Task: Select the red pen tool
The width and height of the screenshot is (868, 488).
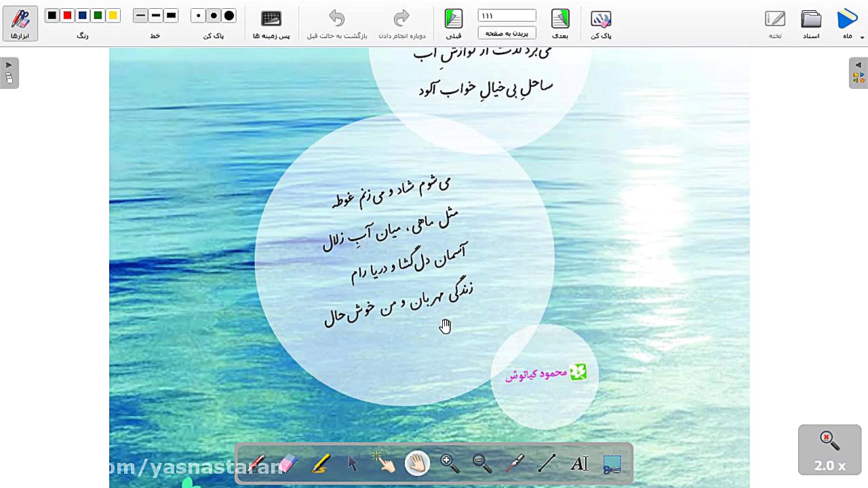Action: click(256, 464)
